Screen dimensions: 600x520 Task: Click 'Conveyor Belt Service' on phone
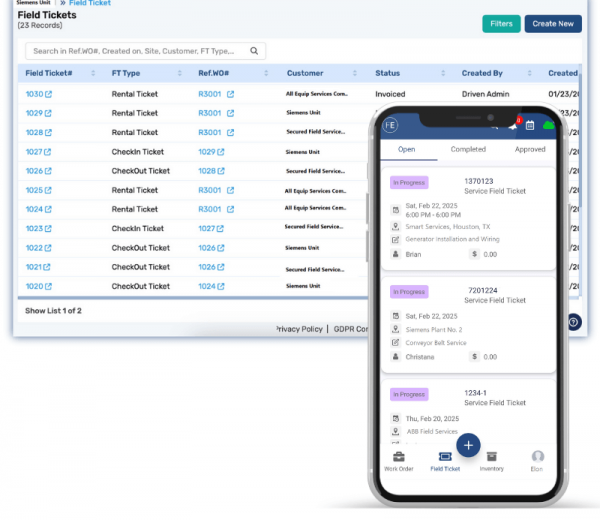click(436, 343)
